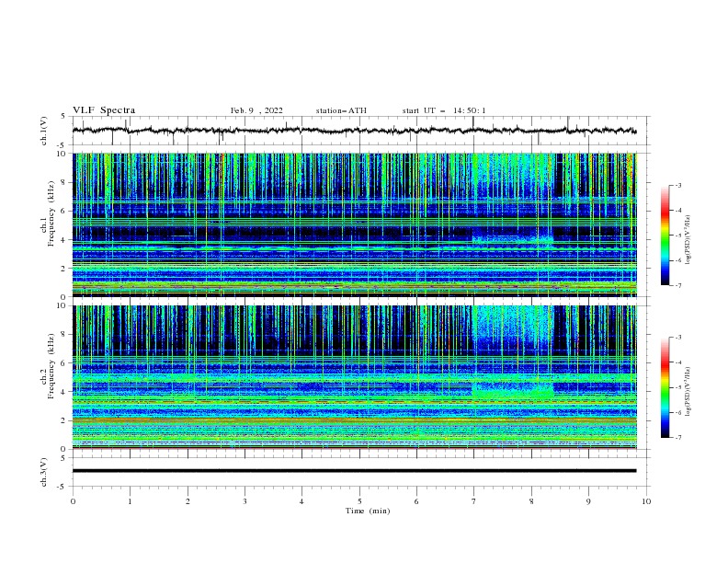Select the date text "Feb. 9 , 2022"
Image resolution: width=728 pixels, height=563 pixels.
(x=256, y=110)
